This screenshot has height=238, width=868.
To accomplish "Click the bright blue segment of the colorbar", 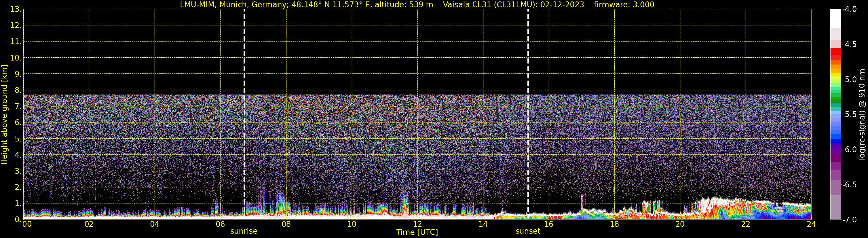I will pyautogui.click(x=835, y=137).
